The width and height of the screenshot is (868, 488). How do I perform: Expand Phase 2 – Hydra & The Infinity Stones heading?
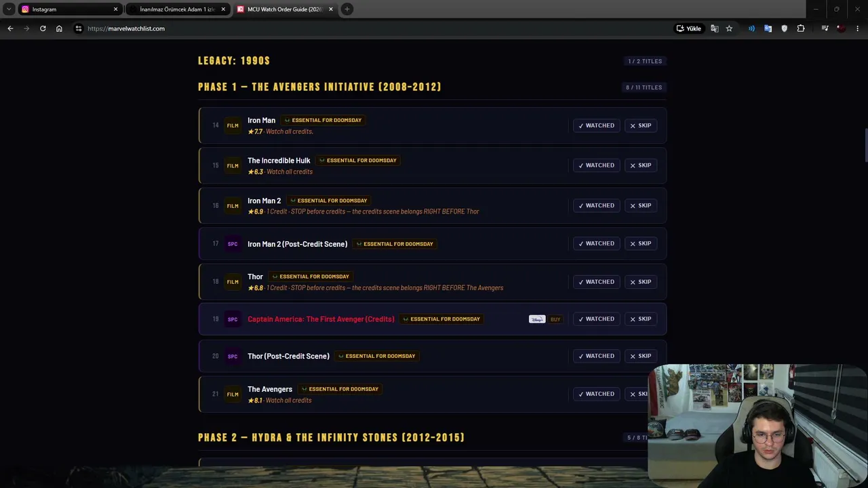(332, 438)
